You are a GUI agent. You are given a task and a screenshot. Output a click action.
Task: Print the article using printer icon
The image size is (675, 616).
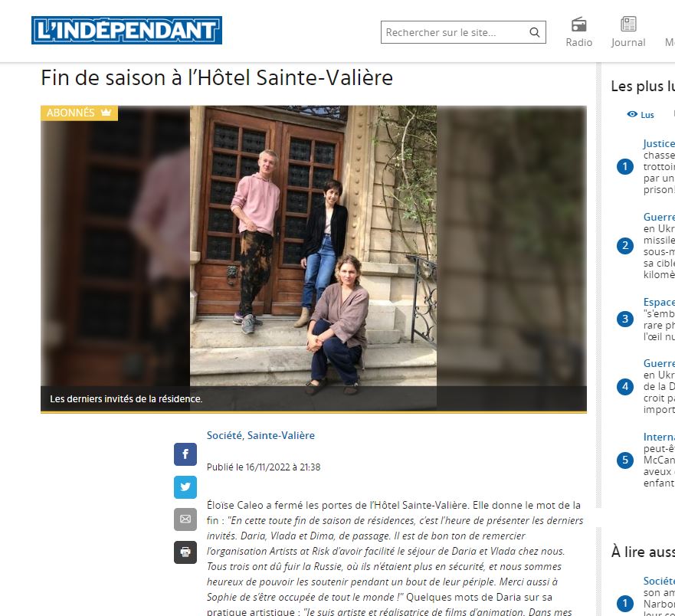tap(185, 552)
